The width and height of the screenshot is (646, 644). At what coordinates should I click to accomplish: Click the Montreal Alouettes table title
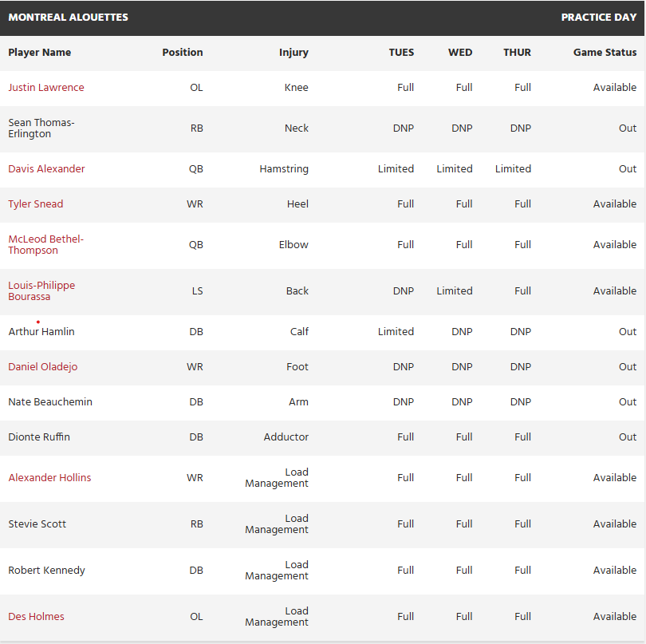pyautogui.click(x=68, y=18)
